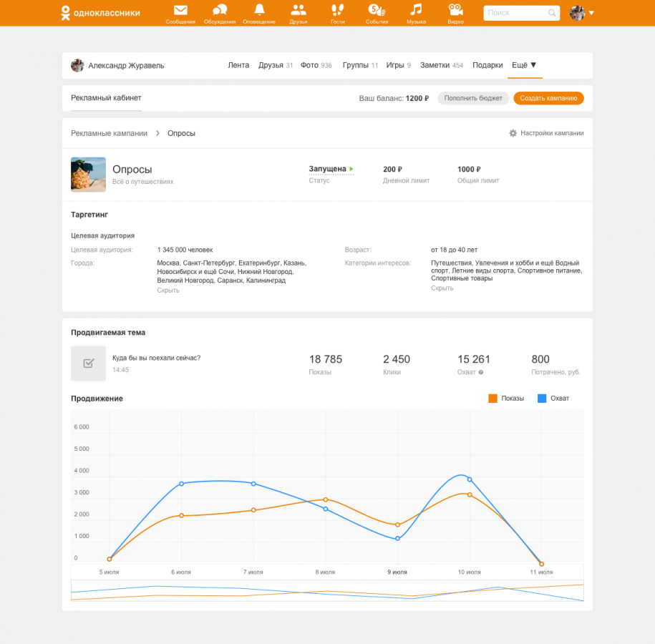
Task: Open the top-right profile avatar menu arrow
Action: coord(591,13)
